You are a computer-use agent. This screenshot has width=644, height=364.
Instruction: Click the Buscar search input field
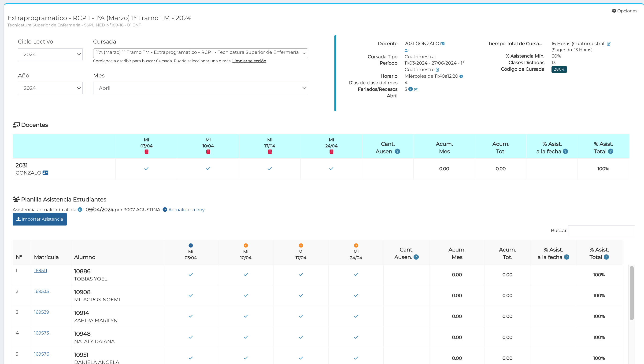pos(601,230)
